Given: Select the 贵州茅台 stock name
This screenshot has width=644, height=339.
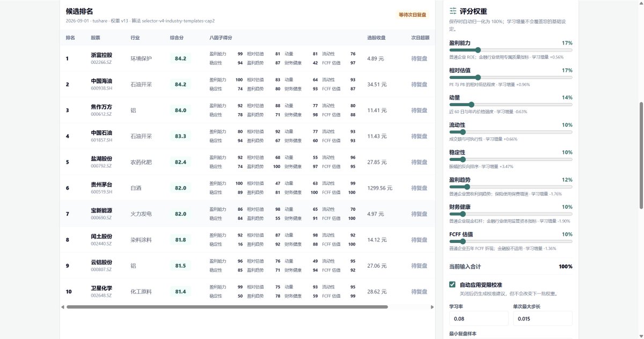Looking at the screenshot, I should (101, 185).
